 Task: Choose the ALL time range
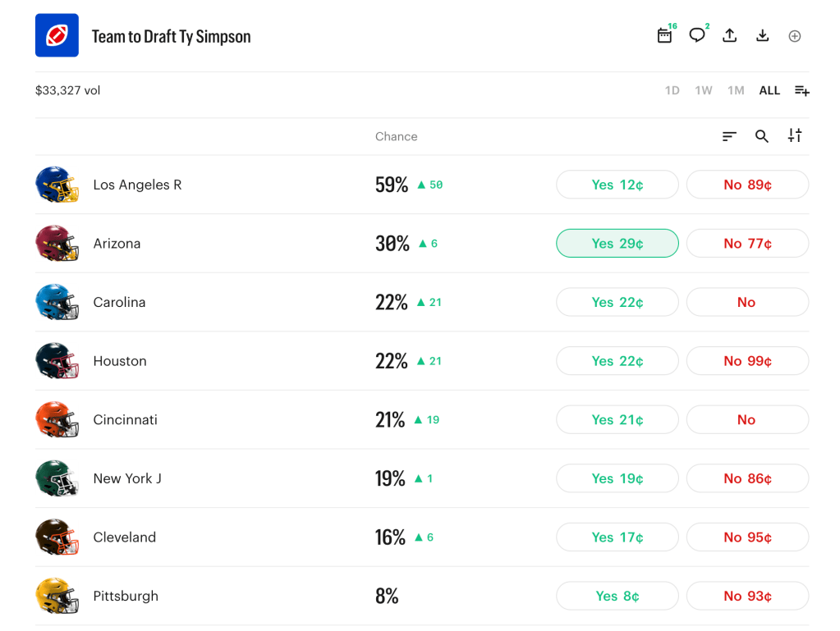point(769,90)
